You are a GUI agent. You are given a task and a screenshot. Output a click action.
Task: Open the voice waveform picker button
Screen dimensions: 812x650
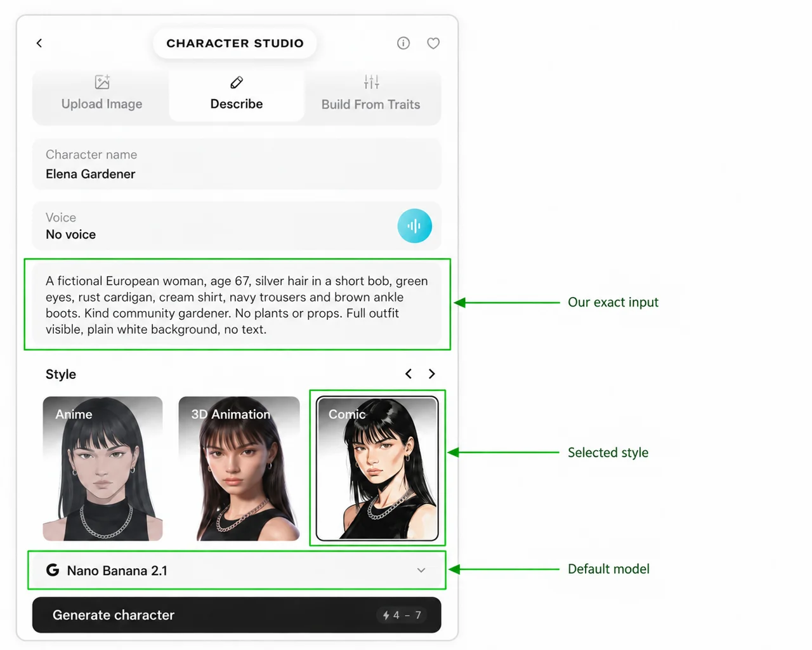pyautogui.click(x=415, y=226)
